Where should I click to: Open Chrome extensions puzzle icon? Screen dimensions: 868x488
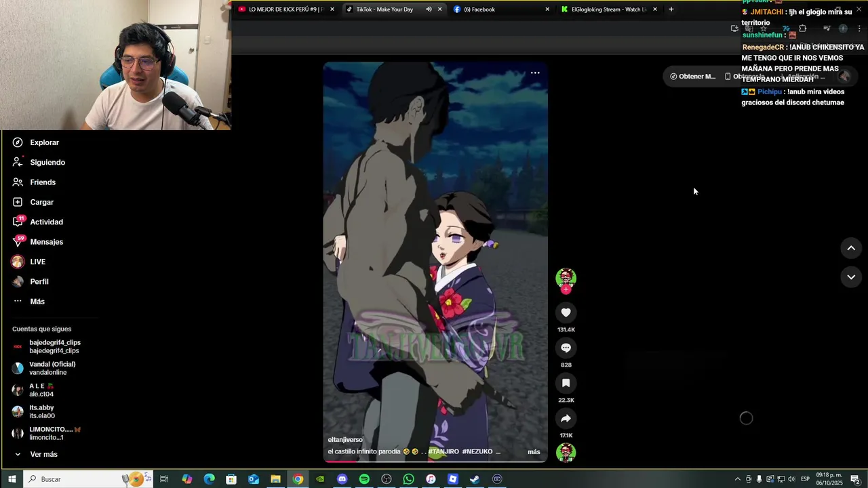coord(803,28)
